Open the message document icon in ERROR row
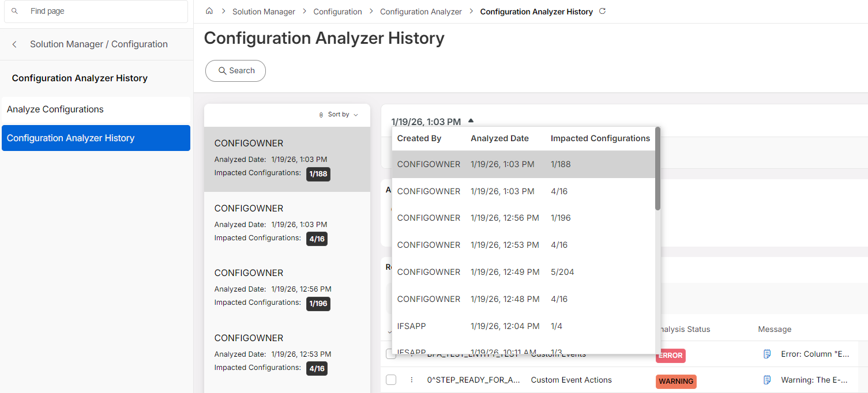The image size is (868, 393). tap(767, 354)
